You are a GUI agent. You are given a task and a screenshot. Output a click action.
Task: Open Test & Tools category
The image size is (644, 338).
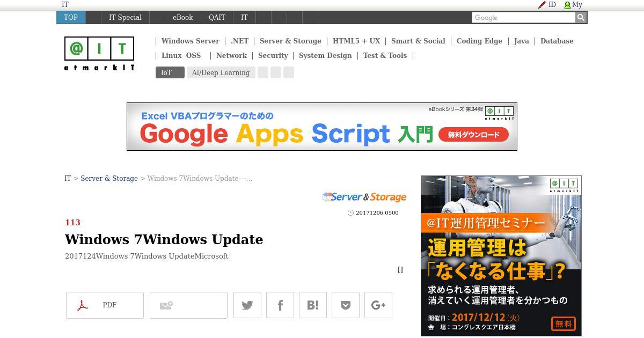pyautogui.click(x=385, y=55)
